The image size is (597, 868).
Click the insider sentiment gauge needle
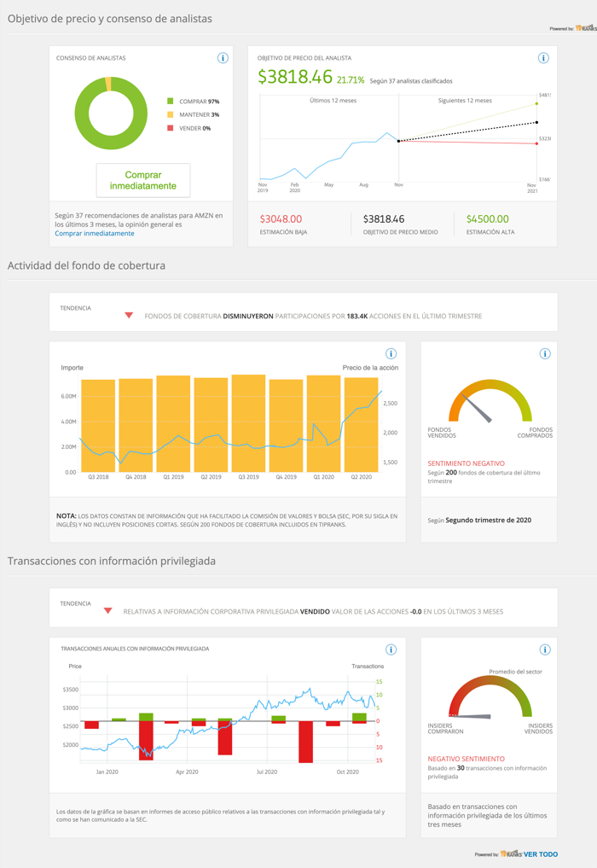click(x=470, y=716)
